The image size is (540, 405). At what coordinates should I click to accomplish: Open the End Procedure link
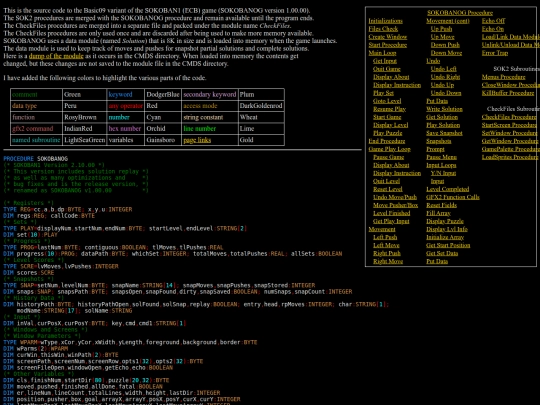(387, 141)
